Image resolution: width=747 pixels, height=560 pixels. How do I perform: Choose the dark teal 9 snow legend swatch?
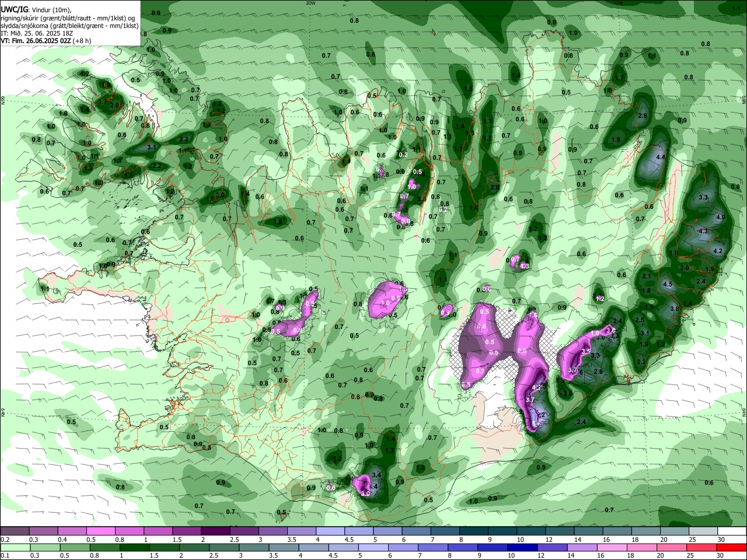pos(502,531)
